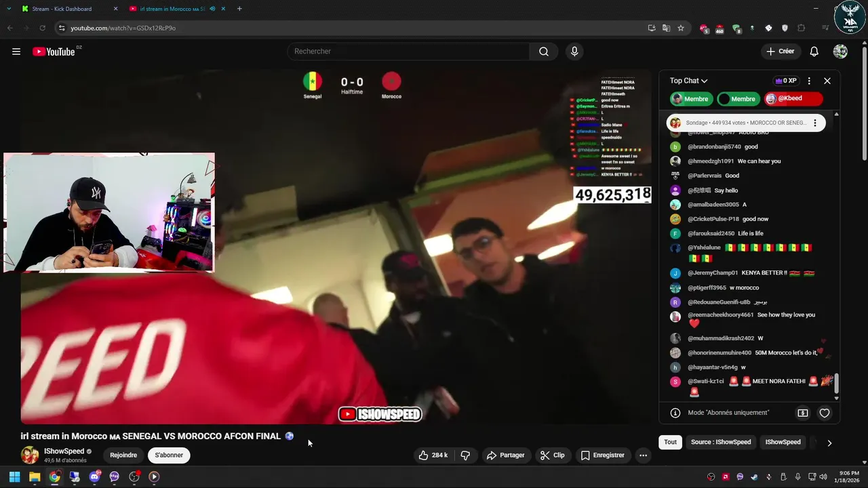
Task: Click the first green Membre chip
Action: pyautogui.click(x=692, y=99)
